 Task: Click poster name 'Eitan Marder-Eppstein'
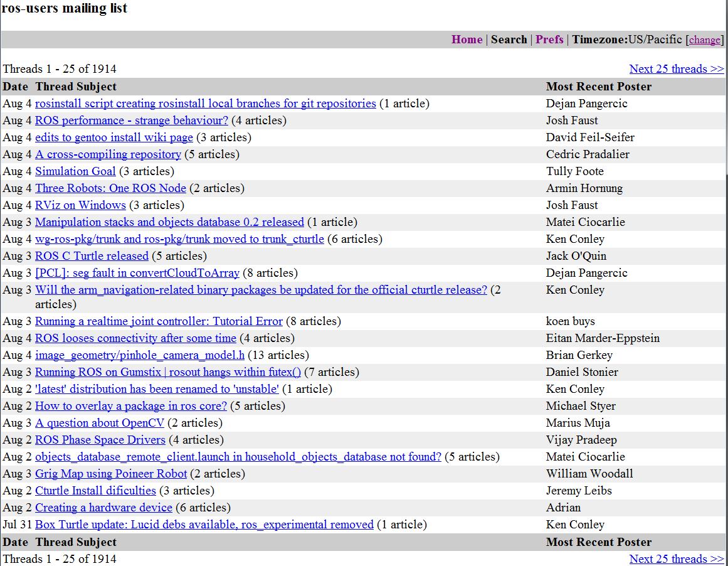coord(603,338)
